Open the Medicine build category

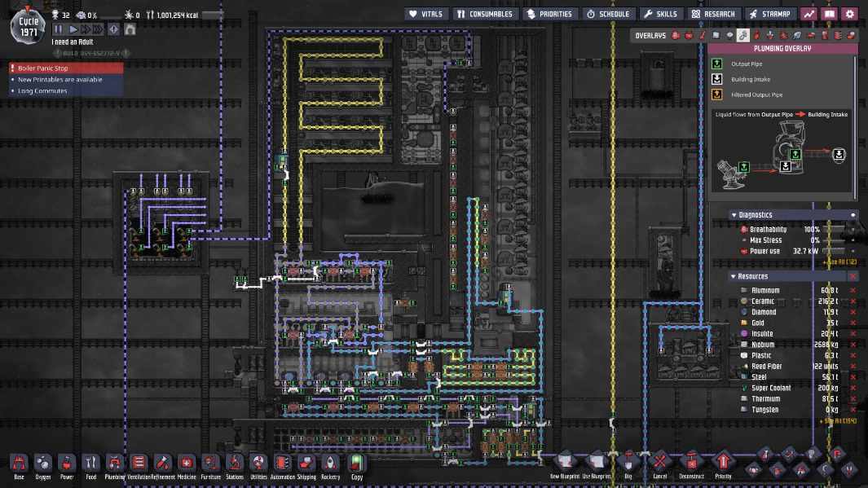click(x=187, y=467)
